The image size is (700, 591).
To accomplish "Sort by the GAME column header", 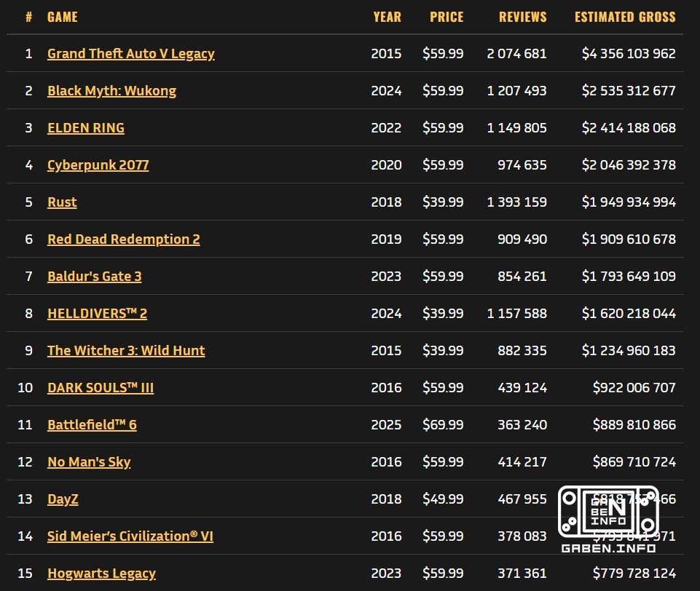I will tap(63, 17).
